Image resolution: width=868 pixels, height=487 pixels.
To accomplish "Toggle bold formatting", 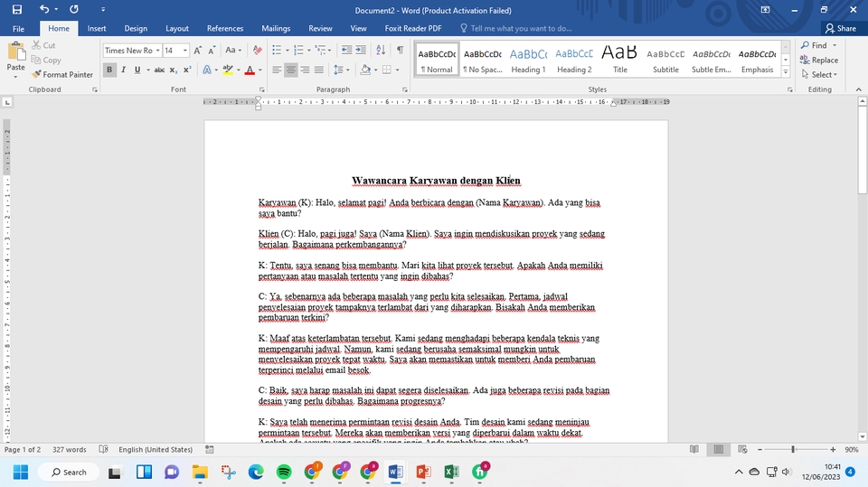I will (109, 70).
